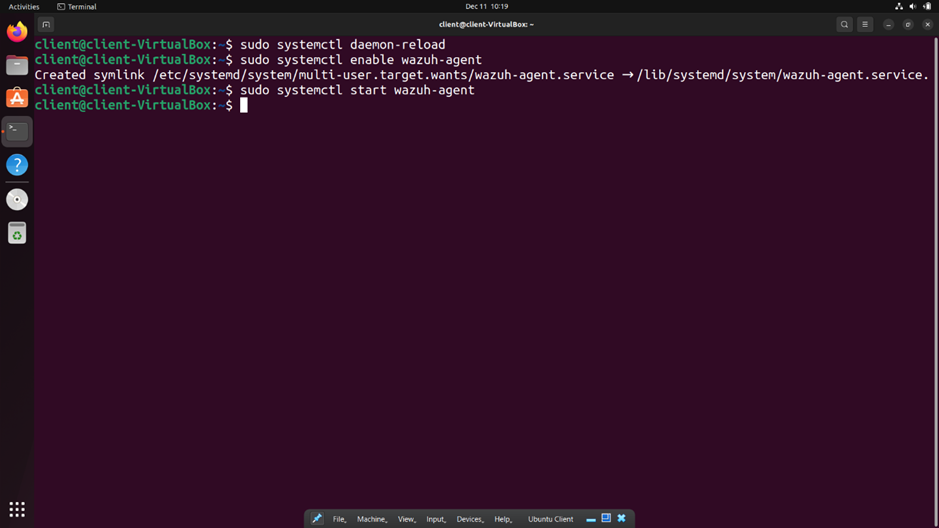The height and width of the screenshot is (528, 939).
Task: Minimize the terminal window
Action: pyautogui.click(x=888, y=25)
